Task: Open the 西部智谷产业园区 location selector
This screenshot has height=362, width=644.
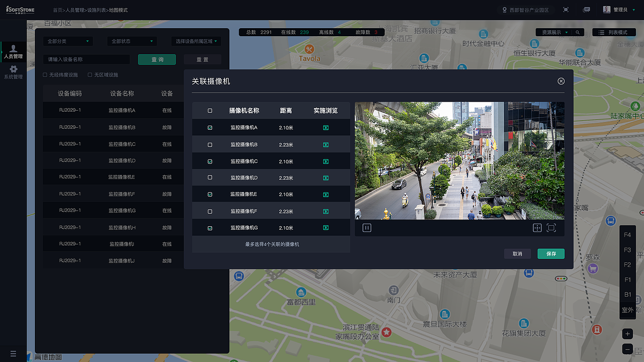Action: point(526,10)
